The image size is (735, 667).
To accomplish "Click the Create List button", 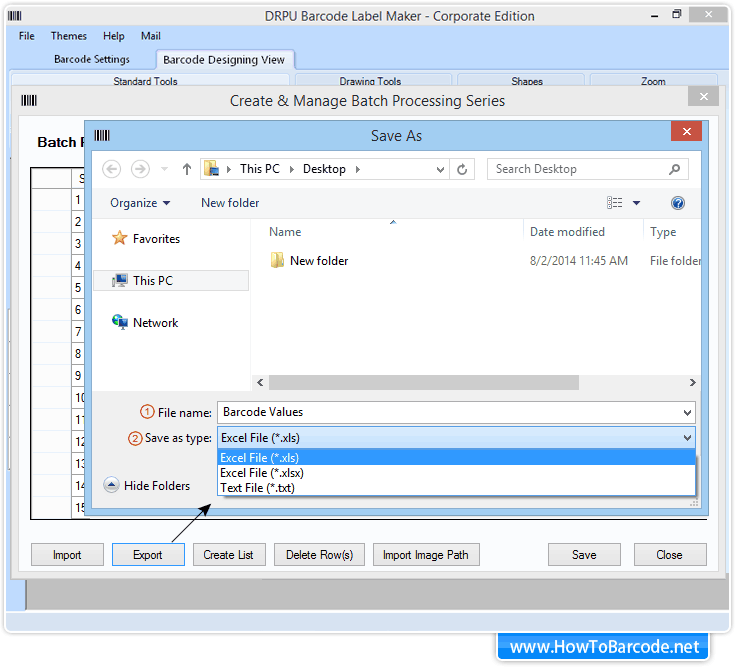I will click(229, 555).
